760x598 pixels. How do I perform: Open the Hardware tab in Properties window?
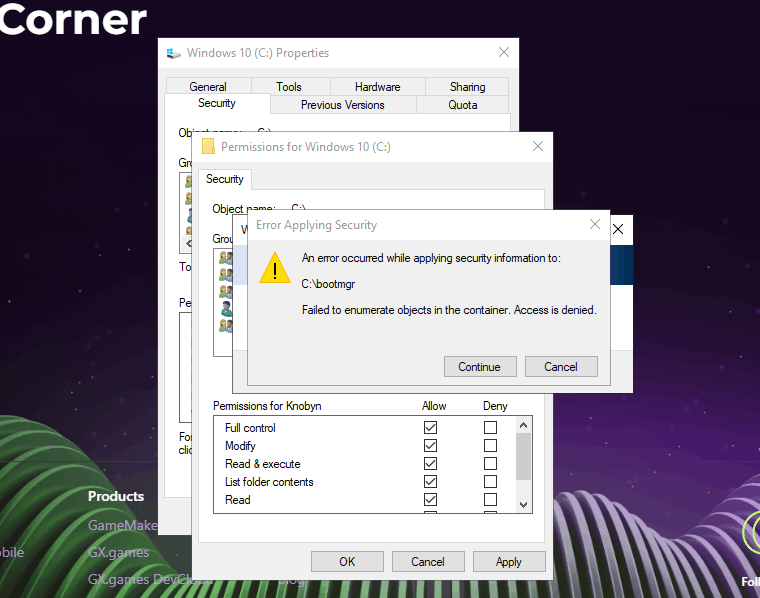(378, 87)
